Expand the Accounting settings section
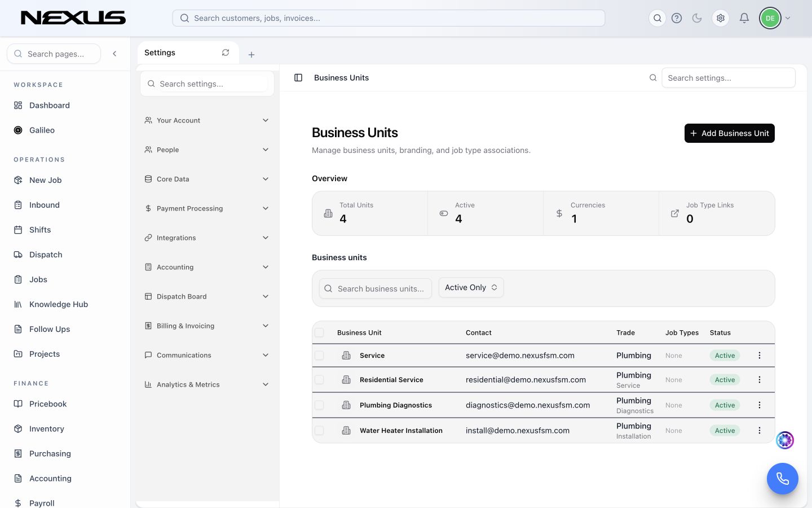This screenshot has width=812, height=508. coord(207,267)
